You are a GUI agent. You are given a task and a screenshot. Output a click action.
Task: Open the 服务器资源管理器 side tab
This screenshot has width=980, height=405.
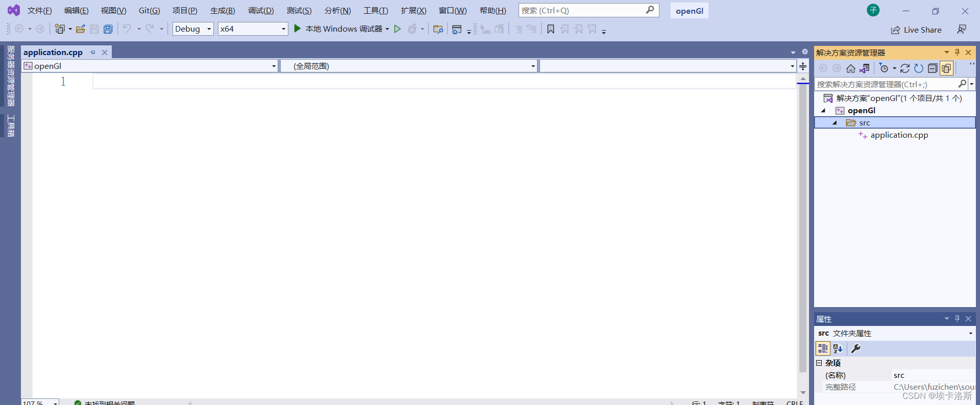click(11, 75)
